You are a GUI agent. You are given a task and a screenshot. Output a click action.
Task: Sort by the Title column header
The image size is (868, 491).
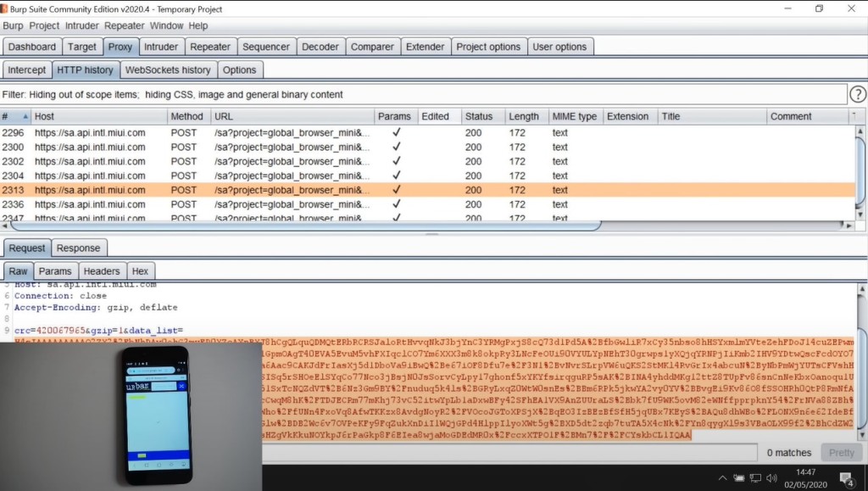[712, 116]
